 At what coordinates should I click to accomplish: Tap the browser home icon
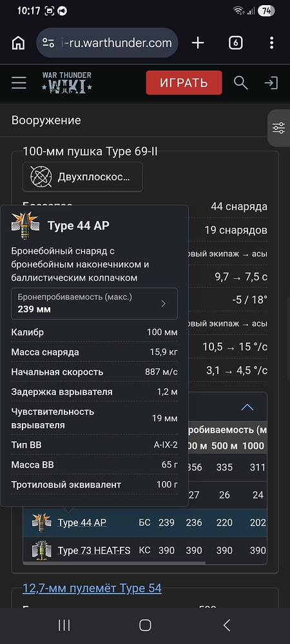[18, 43]
